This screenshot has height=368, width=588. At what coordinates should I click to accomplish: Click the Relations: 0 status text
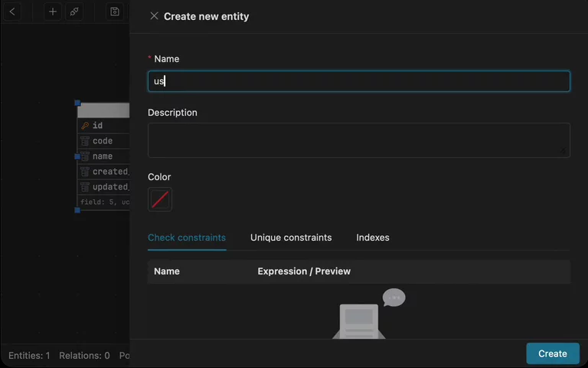tap(84, 355)
